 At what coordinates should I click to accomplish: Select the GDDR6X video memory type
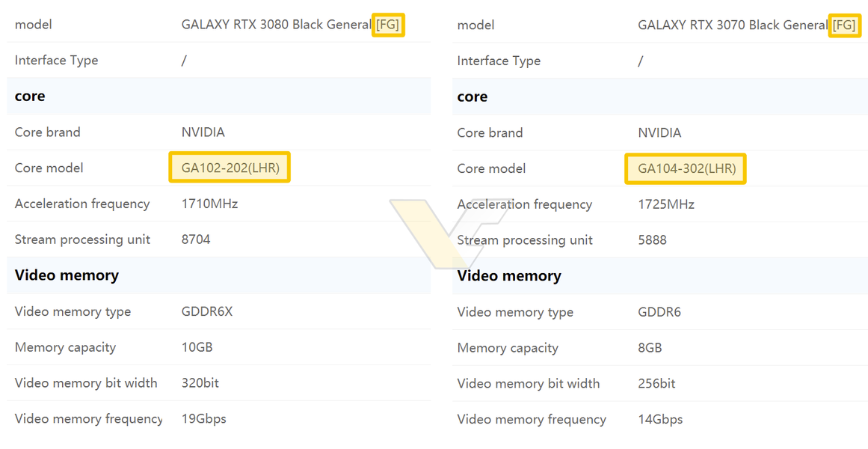pyautogui.click(x=207, y=311)
